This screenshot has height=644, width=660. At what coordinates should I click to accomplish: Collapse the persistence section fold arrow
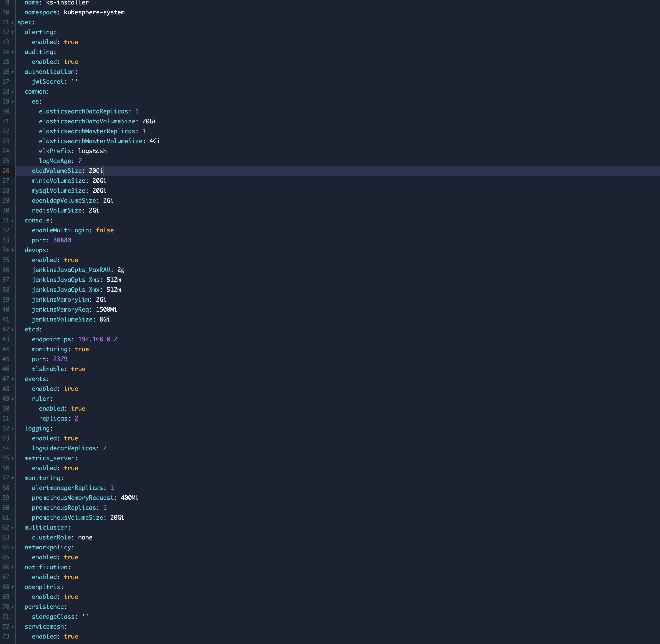[x=13, y=607]
